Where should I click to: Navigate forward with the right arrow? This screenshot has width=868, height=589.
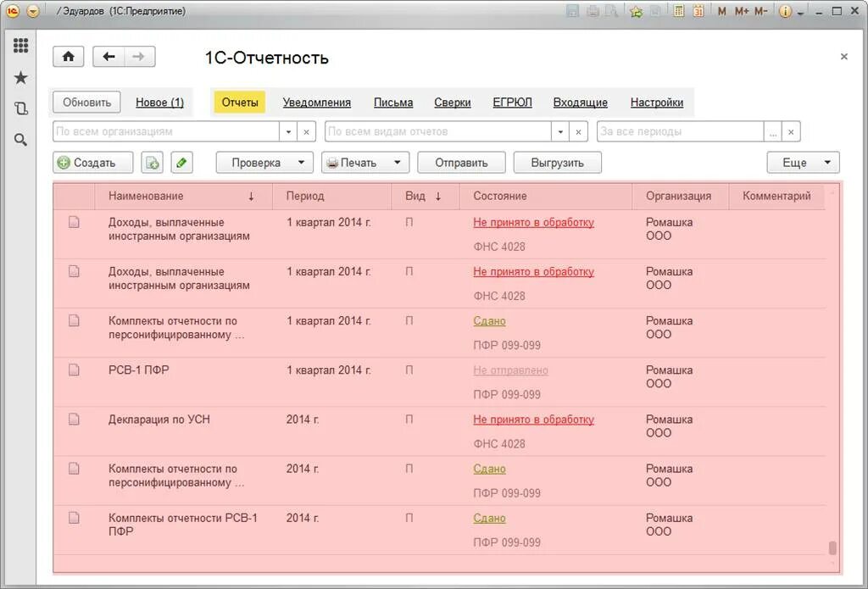[140, 57]
